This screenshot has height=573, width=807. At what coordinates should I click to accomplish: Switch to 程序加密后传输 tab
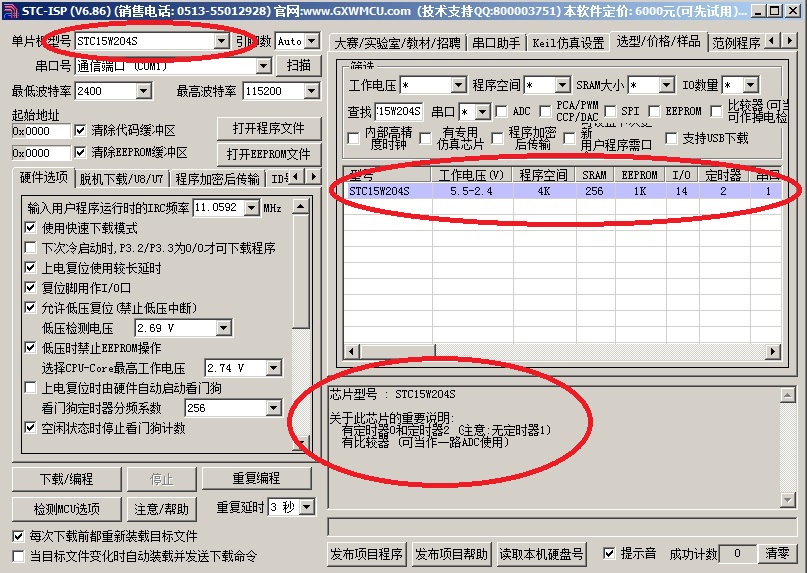[x=217, y=179]
